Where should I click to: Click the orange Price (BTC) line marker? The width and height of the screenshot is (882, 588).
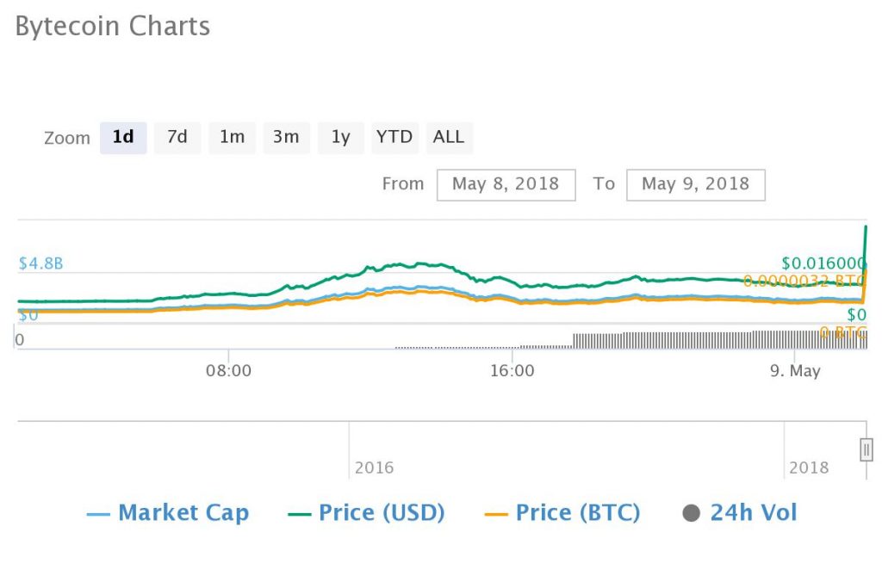coord(496,515)
